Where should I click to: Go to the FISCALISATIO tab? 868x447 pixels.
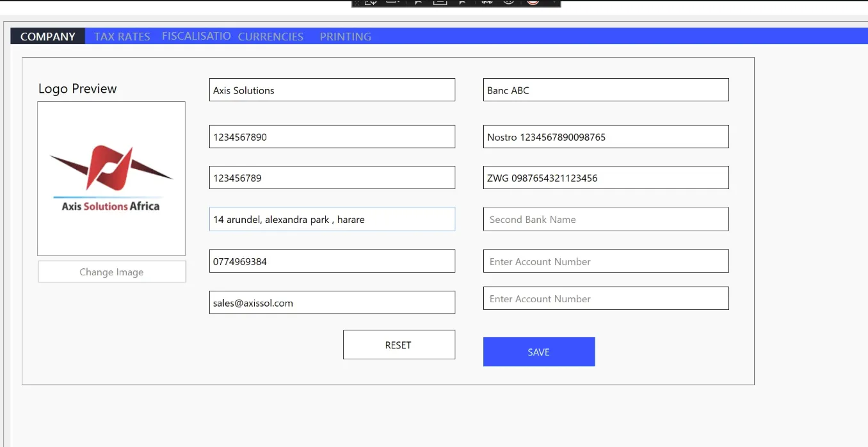(x=196, y=36)
